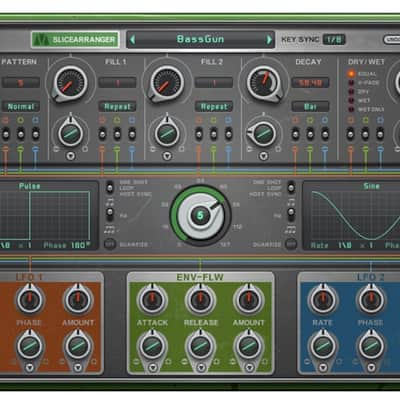The image size is (400, 400).
Task: Open the Fill 2 Repeat mode dropdown
Action: pyautogui.click(x=214, y=107)
